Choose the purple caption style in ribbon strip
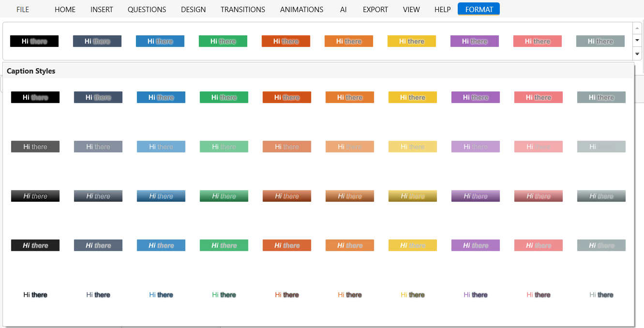 coord(474,41)
